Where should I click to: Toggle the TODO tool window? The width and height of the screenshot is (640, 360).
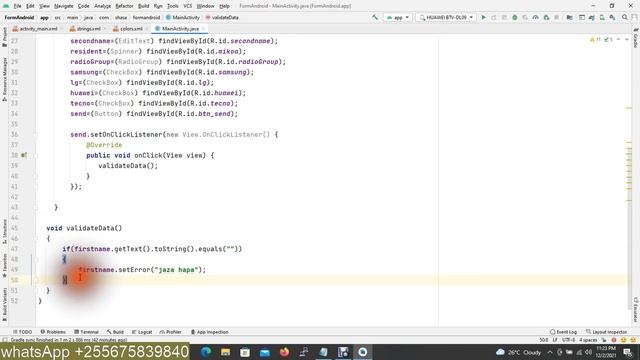coord(22,332)
